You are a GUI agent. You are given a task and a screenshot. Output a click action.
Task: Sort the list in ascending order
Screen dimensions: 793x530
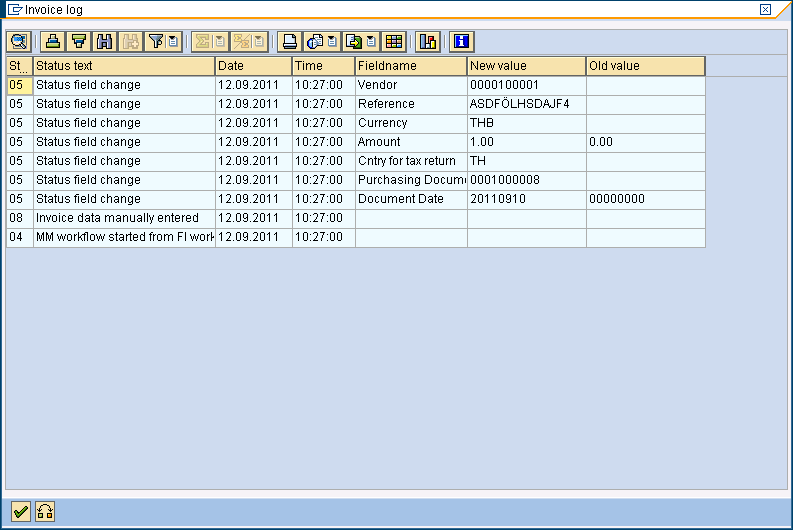(53, 41)
